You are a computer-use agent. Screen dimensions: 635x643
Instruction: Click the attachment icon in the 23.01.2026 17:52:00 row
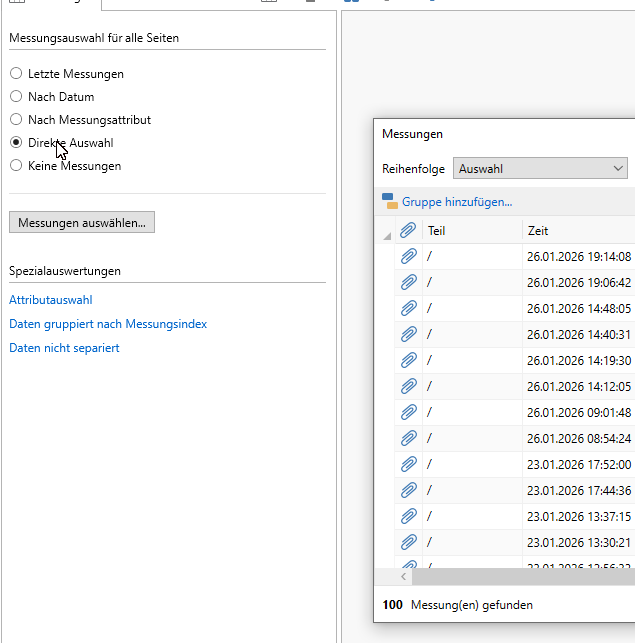point(408,464)
